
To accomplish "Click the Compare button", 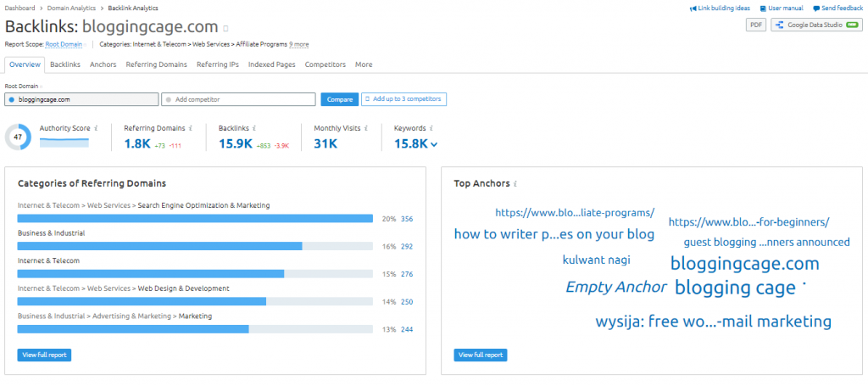I will tap(340, 100).
